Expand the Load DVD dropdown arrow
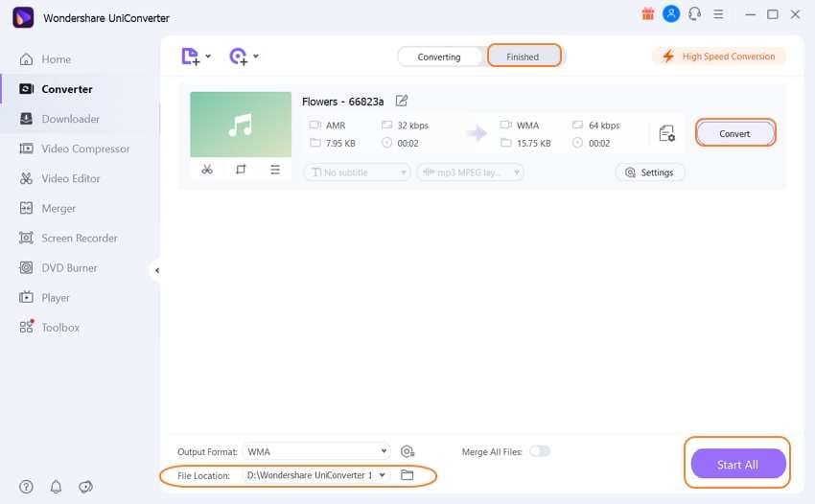The width and height of the screenshot is (815, 504). pos(256,57)
